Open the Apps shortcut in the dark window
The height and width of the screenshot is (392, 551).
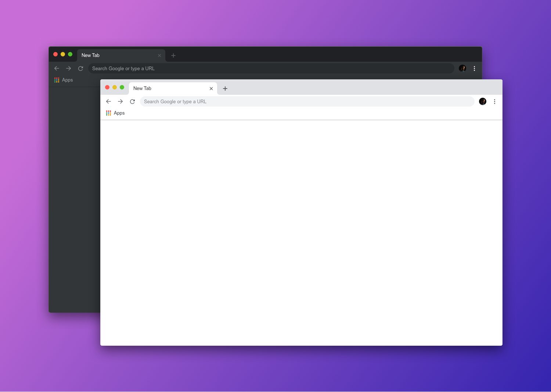tap(64, 80)
